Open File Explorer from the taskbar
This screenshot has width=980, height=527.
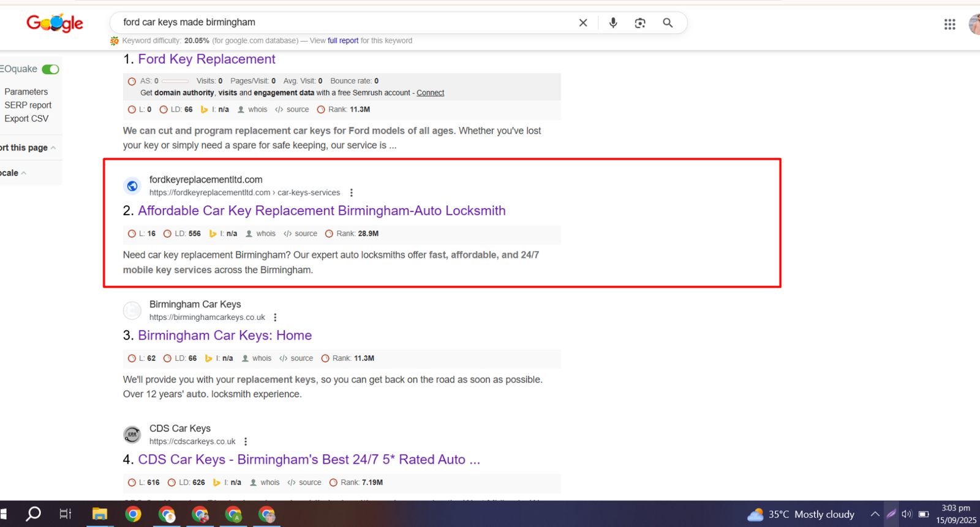tap(99, 514)
